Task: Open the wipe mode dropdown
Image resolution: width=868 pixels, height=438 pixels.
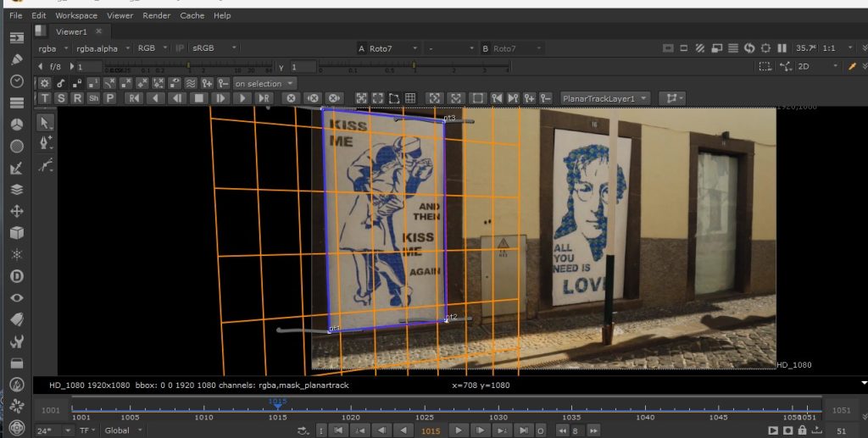Action: point(451,48)
